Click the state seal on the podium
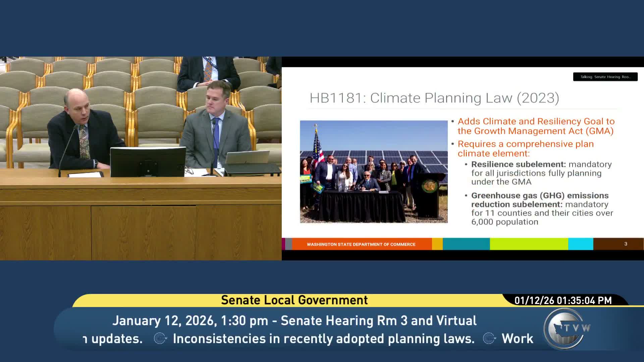644x362 pixels. [429, 186]
